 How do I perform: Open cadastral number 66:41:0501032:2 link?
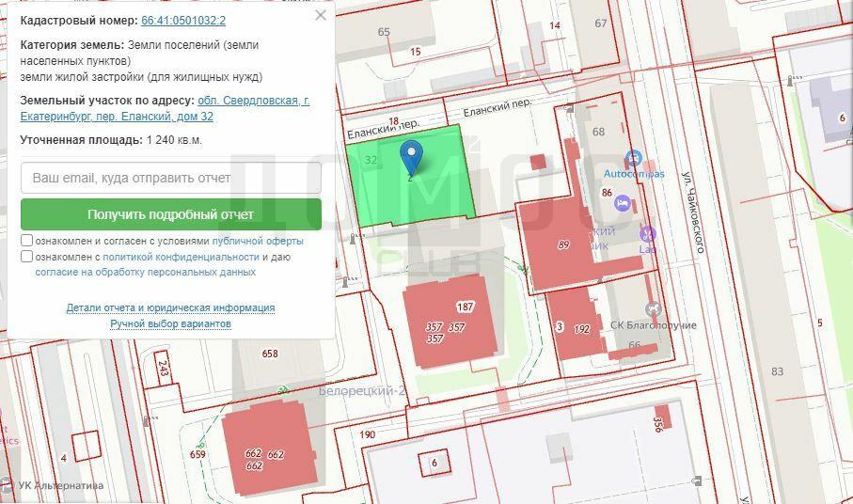point(183,21)
